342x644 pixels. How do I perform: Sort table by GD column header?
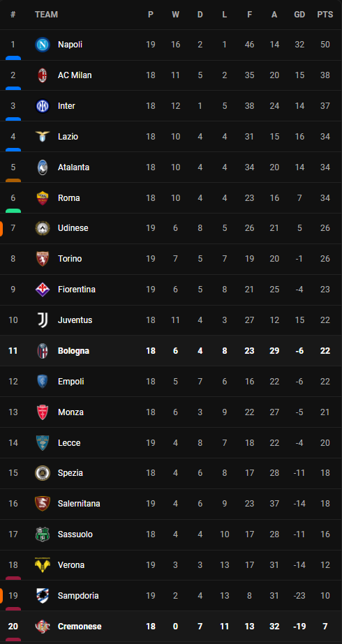(299, 15)
